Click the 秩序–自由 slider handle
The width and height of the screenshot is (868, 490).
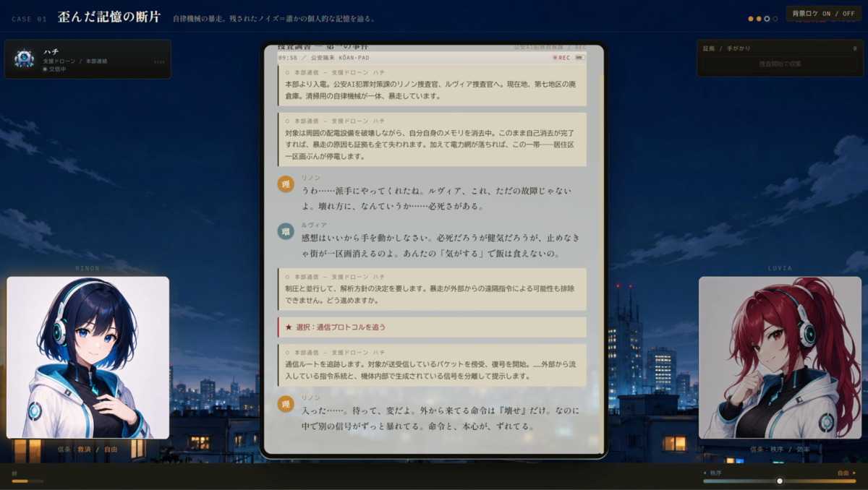[x=780, y=481]
